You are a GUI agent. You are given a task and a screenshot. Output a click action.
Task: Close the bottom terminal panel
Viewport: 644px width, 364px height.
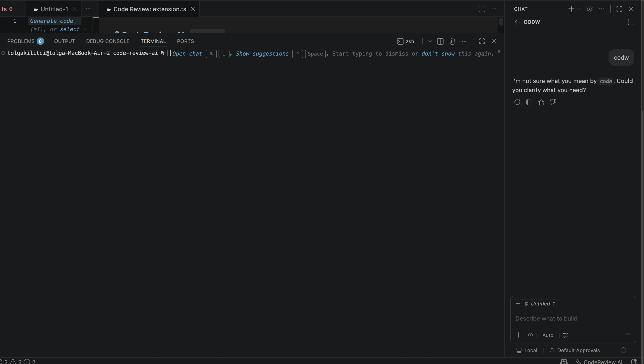494,41
